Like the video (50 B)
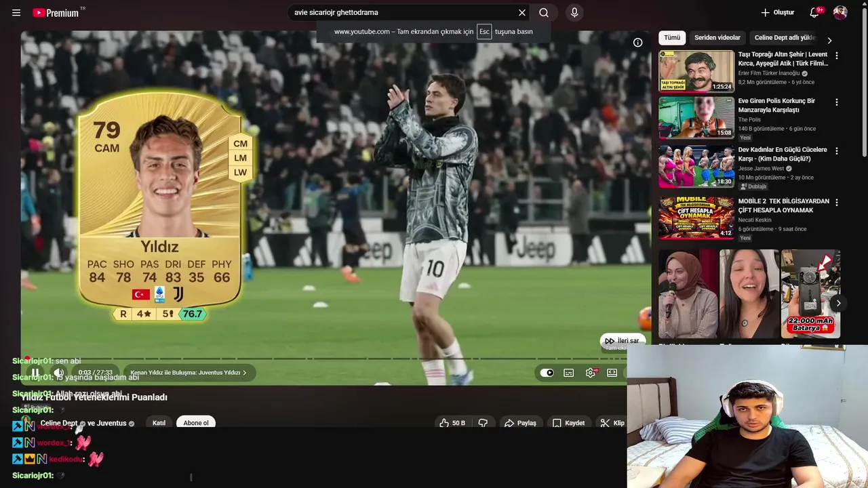The height and width of the screenshot is (488, 868). pos(452,423)
